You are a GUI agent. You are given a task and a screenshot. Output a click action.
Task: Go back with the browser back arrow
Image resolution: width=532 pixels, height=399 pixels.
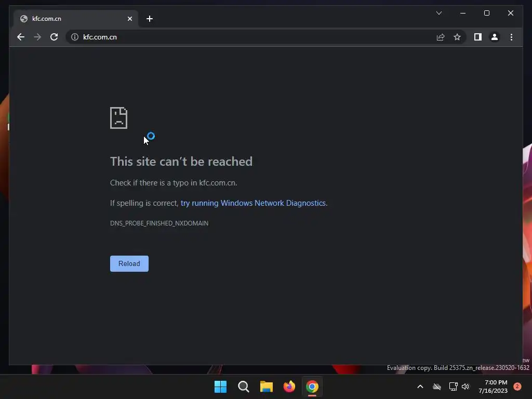[x=21, y=37]
